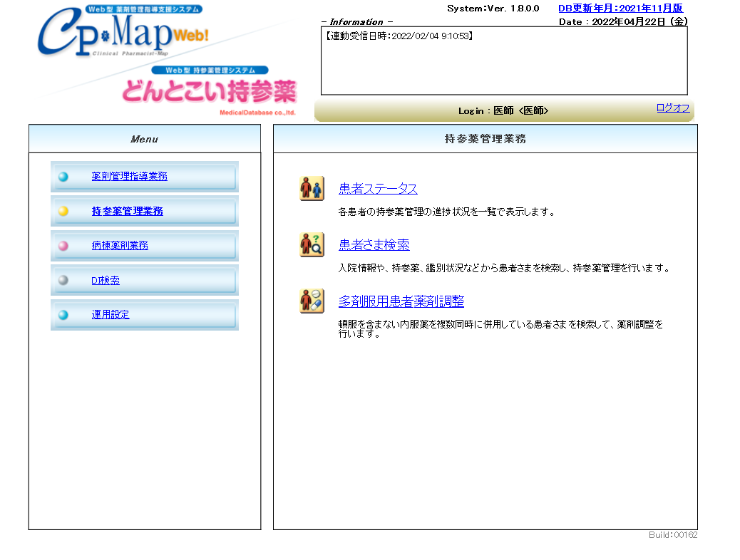Click the pink bullet beside 病棟薬剤業務

click(x=63, y=246)
